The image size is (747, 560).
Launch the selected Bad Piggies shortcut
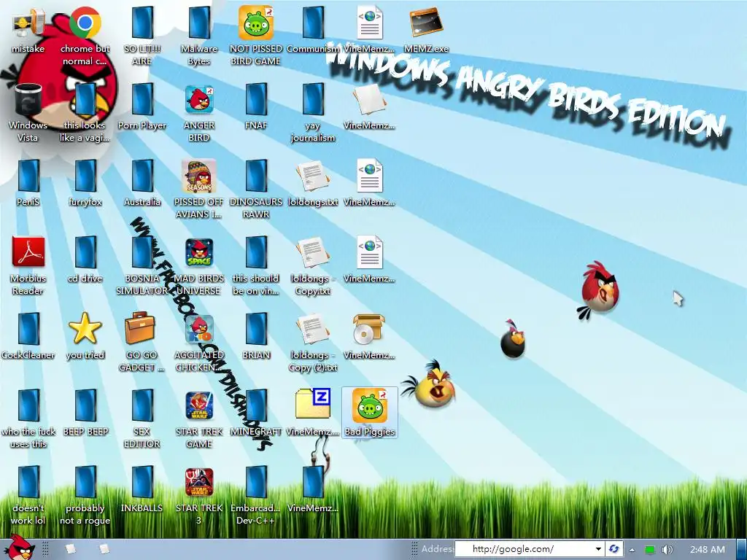(369, 413)
